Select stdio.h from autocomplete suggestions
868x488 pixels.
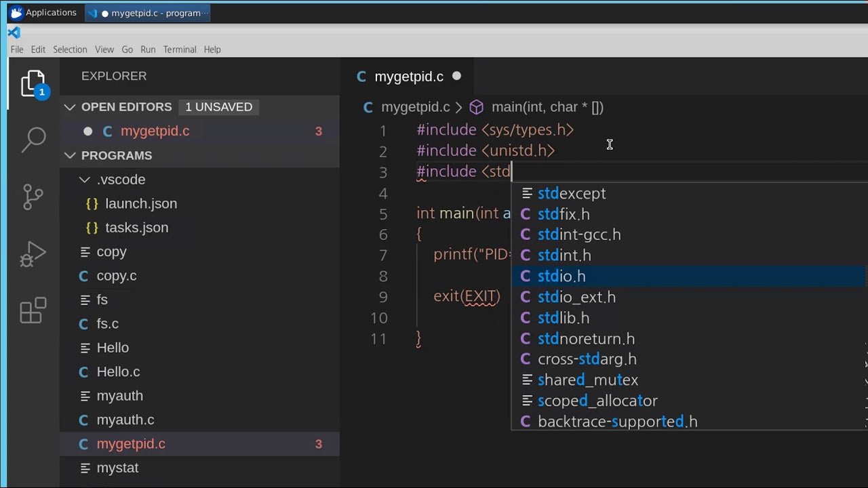click(x=561, y=277)
